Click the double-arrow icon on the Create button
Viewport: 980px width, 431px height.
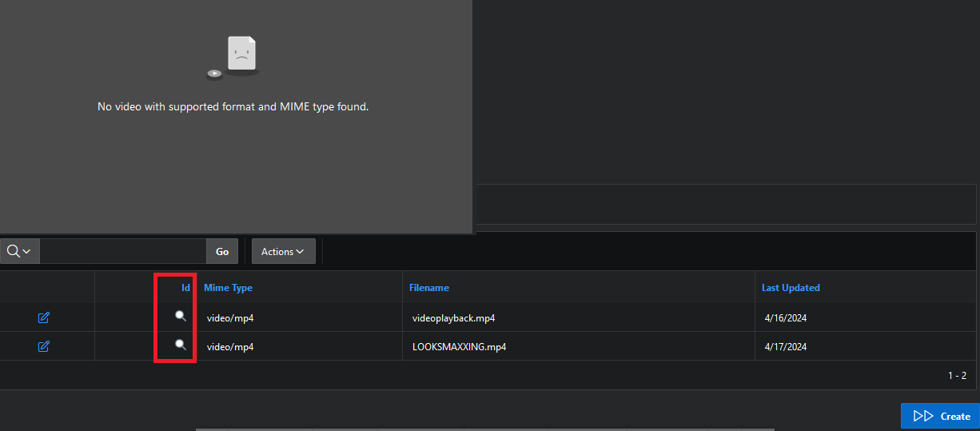pos(922,416)
